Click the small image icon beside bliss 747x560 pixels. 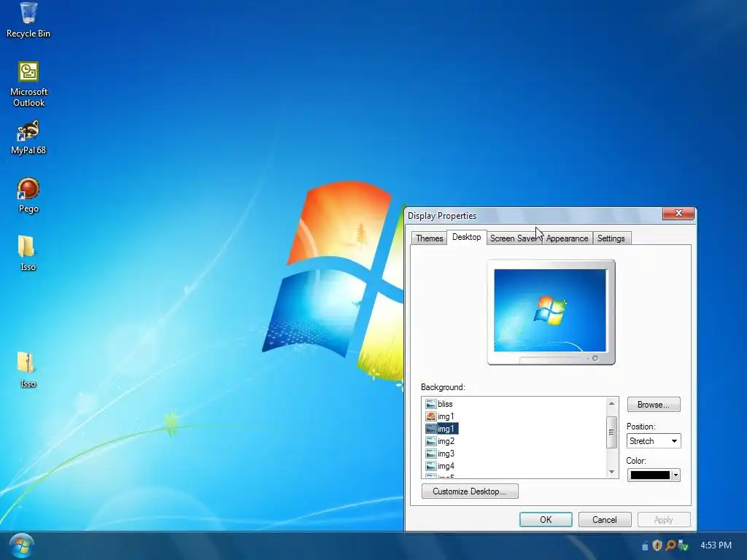(x=430, y=404)
